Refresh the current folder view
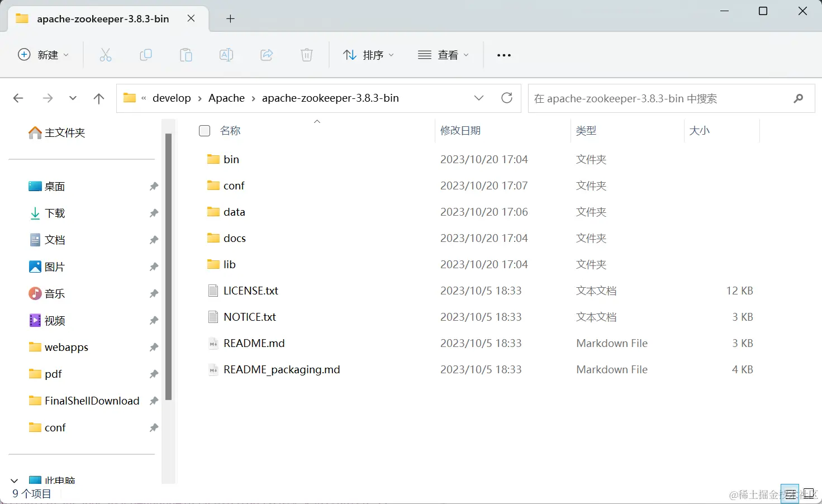 [507, 98]
